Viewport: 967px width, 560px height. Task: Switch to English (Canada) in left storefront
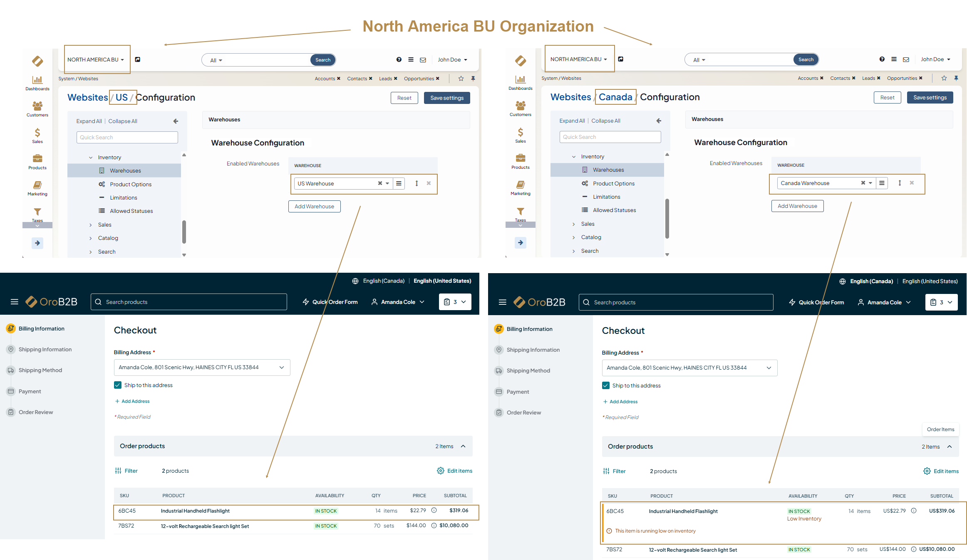point(383,281)
